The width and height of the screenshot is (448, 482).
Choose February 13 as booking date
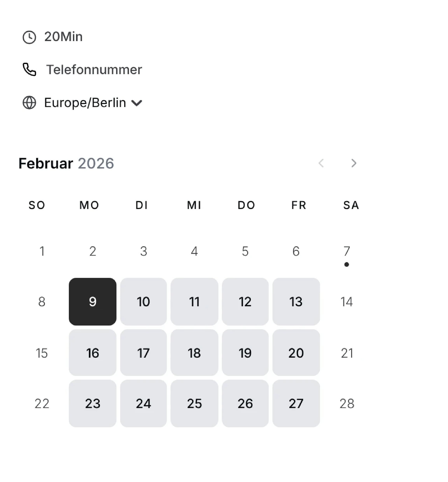click(x=296, y=302)
